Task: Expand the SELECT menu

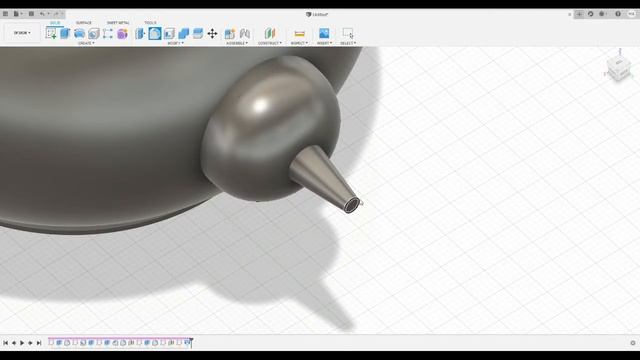Action: [348, 43]
